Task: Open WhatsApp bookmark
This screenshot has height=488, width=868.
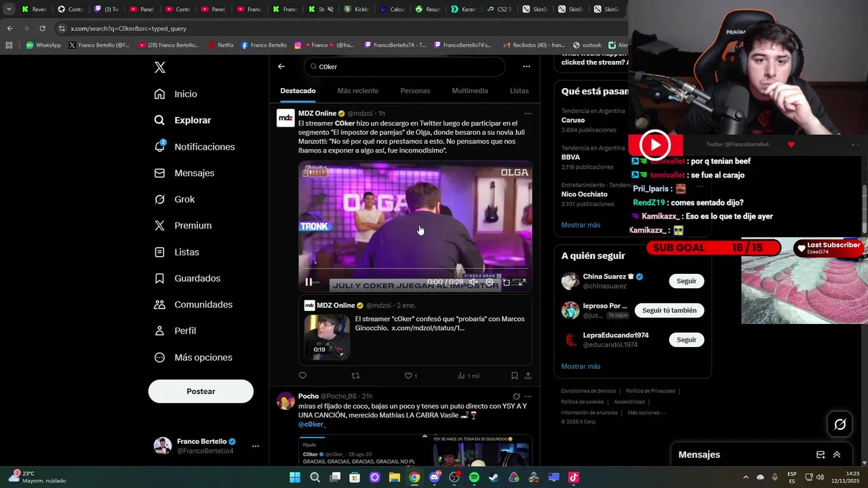Action: tap(43, 45)
